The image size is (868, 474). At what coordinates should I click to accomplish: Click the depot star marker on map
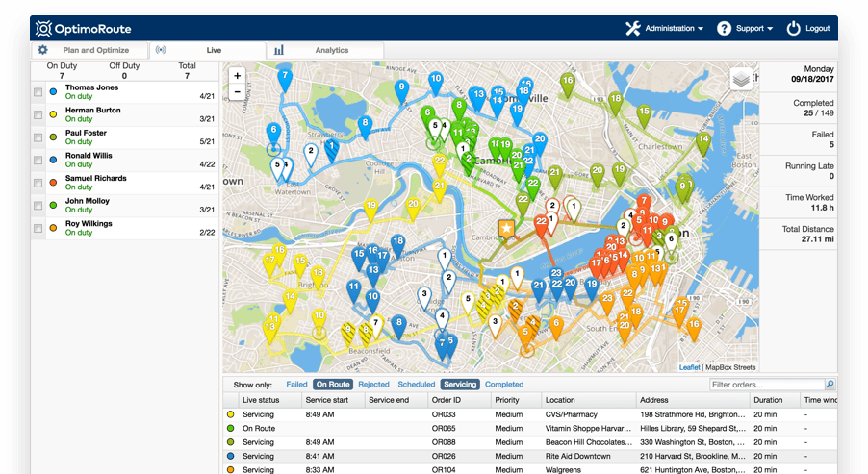(x=506, y=229)
